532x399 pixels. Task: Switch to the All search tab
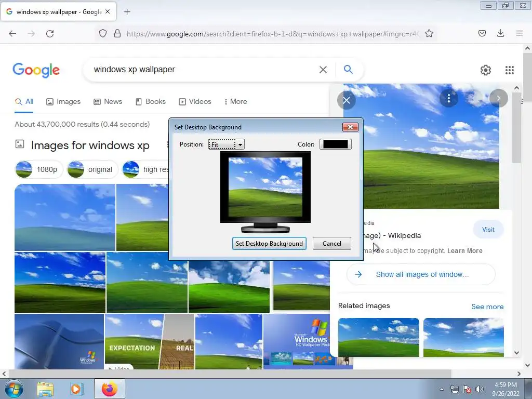click(24, 101)
